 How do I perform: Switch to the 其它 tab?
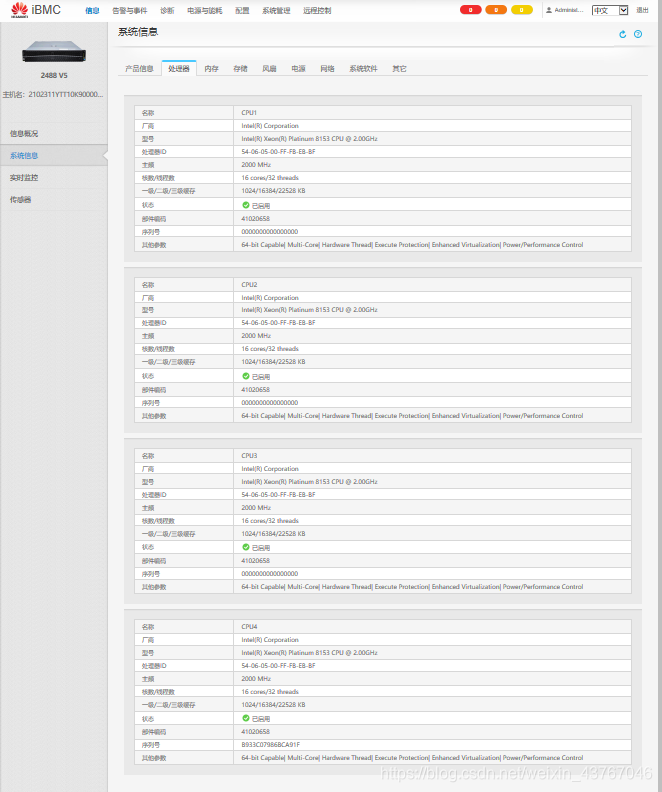[399, 69]
